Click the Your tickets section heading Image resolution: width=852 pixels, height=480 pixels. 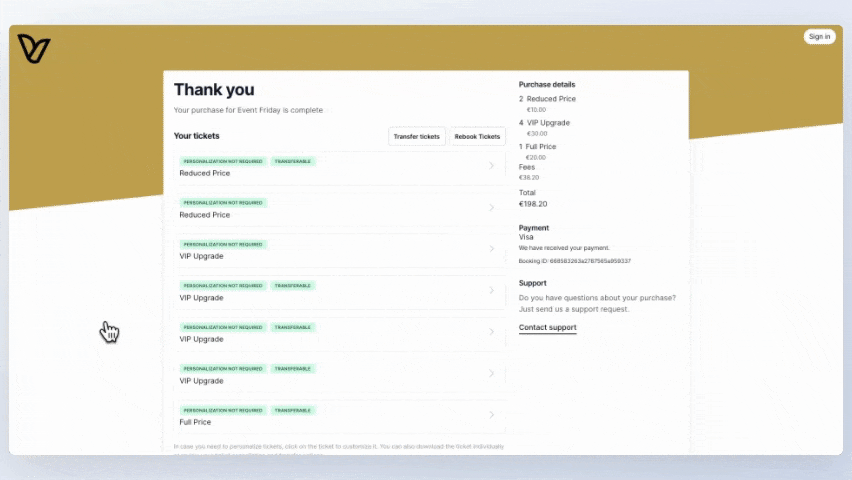196,136
